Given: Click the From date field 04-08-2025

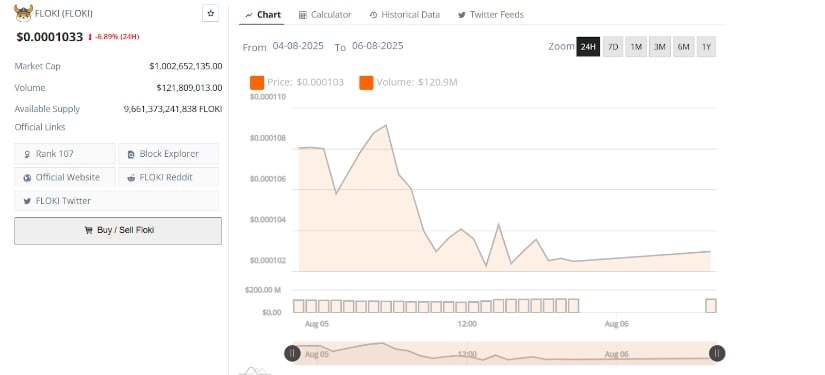Looking at the screenshot, I should click(x=298, y=46).
